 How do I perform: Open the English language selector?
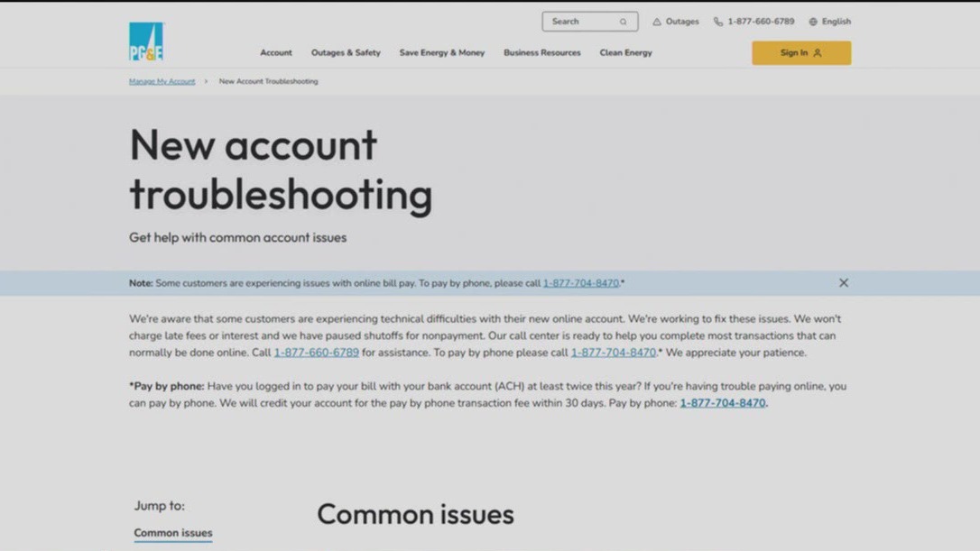(830, 21)
